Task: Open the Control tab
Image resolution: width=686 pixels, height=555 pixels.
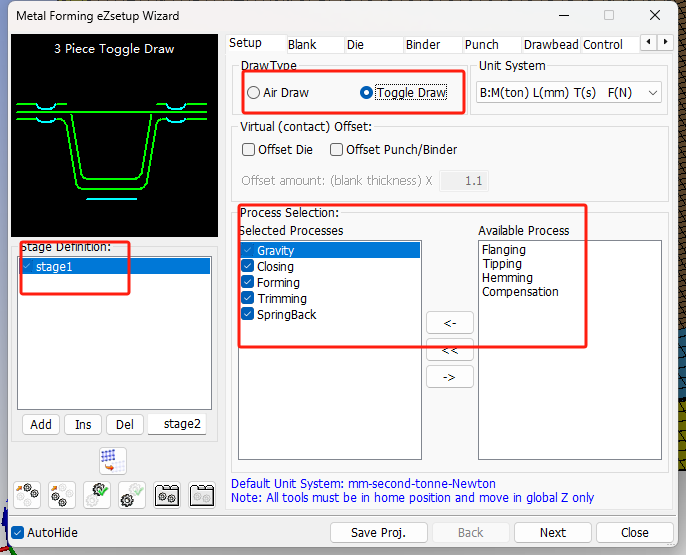Action: click(609, 45)
